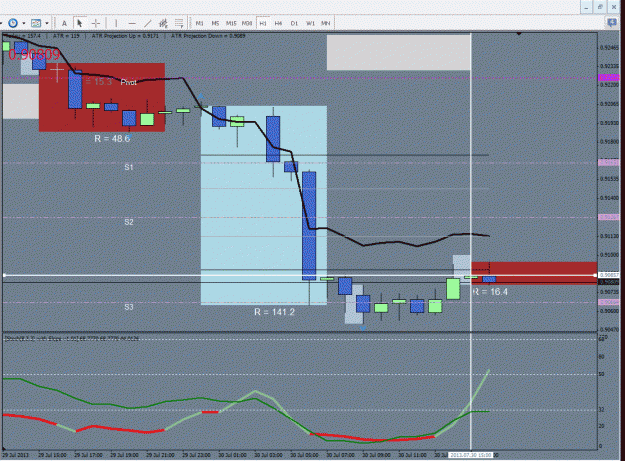This screenshot has width=625, height=461.
Task: Select the crosshair tool
Action: point(96,24)
